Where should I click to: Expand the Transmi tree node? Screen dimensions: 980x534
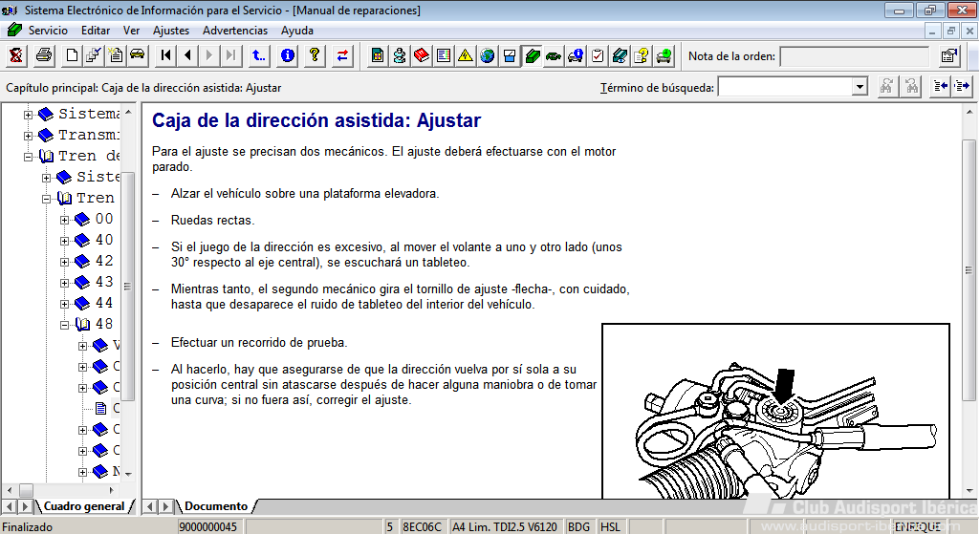[28, 136]
